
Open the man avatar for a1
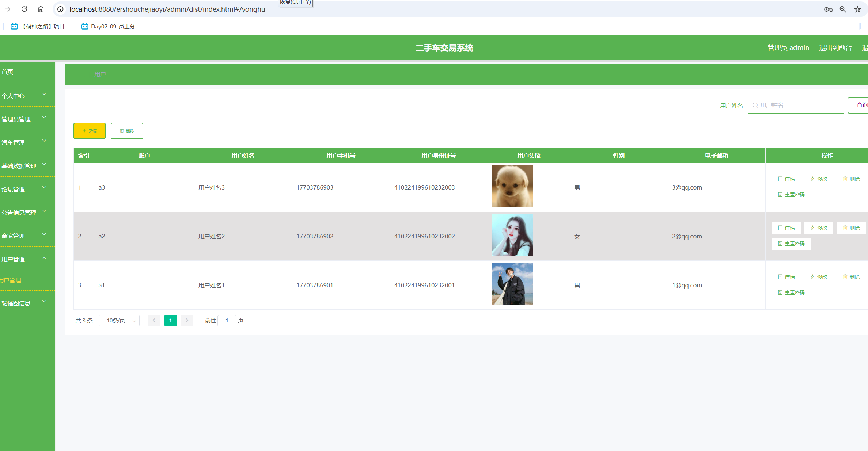click(x=512, y=284)
